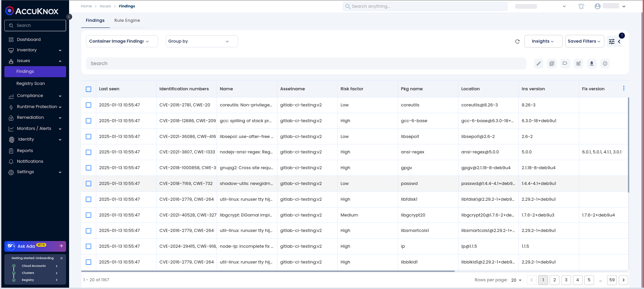Screen dimensions: 644x289
Task: Go to the next page arrow
Action: (624, 280)
